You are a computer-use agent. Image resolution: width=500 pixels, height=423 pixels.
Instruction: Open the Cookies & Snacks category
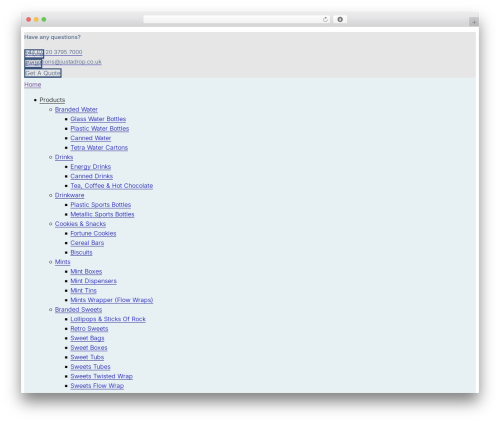click(80, 224)
